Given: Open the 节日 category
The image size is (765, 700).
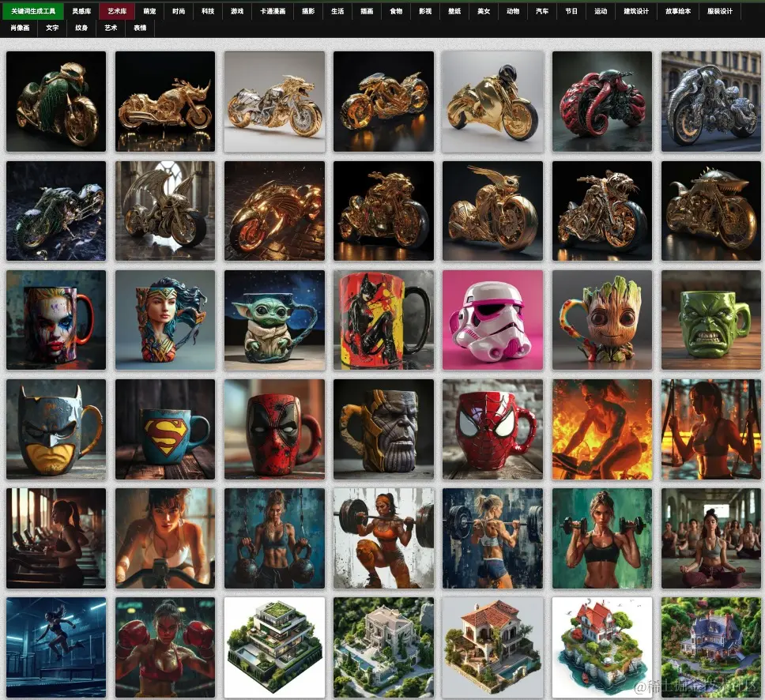Looking at the screenshot, I should [x=571, y=11].
